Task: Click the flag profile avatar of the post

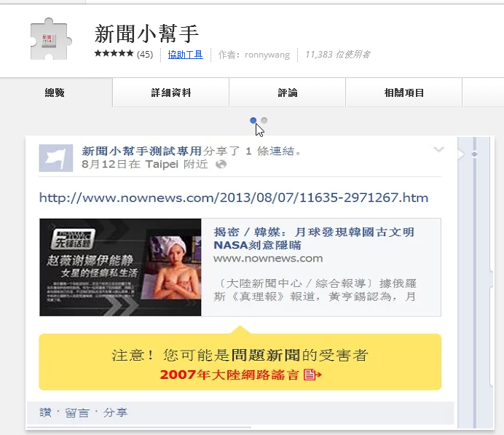Action: pyautogui.click(x=56, y=158)
